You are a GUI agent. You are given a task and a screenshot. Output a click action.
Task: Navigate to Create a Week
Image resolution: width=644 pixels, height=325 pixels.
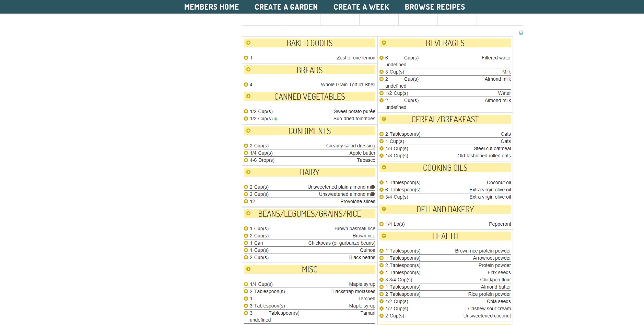pos(361,7)
